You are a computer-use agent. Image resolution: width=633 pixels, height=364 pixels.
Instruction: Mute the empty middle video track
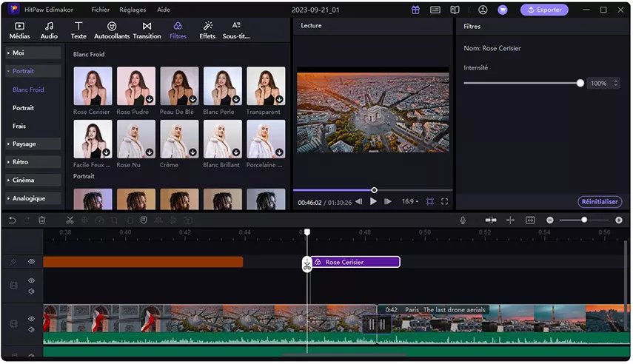(31, 291)
